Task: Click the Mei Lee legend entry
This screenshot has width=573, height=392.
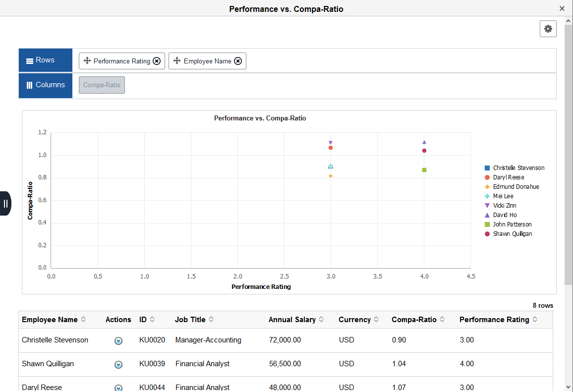Action: click(x=502, y=196)
